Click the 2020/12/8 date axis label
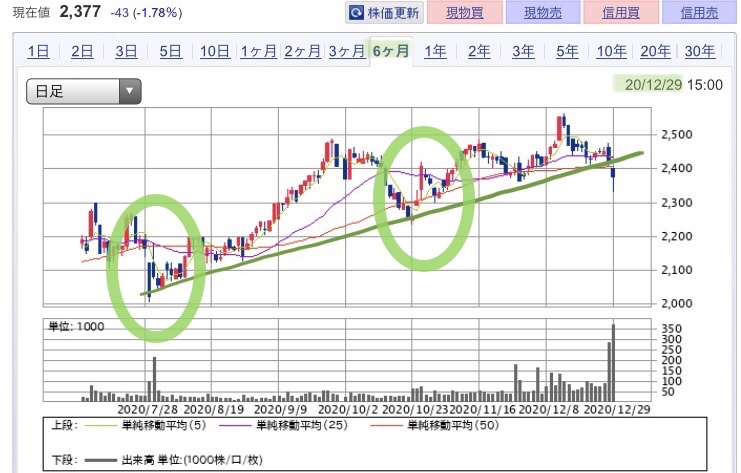Viewport: 741px width, 473px height. click(x=549, y=409)
